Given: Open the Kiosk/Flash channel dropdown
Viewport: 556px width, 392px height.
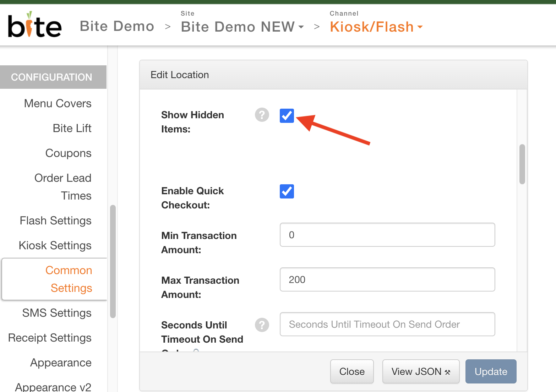Looking at the screenshot, I should pyautogui.click(x=376, y=27).
